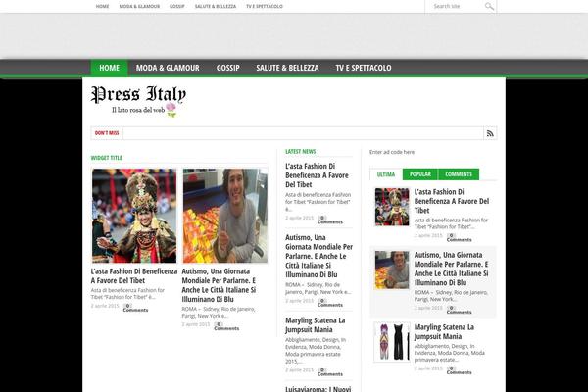Click the WIDGET TITLE heading
Image resolution: width=588 pixels, height=392 pixels.
(107, 158)
